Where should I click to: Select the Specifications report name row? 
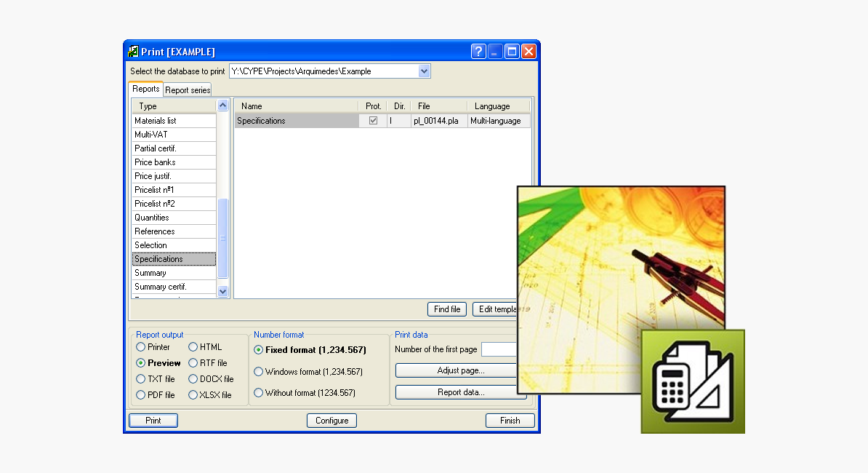pos(297,121)
